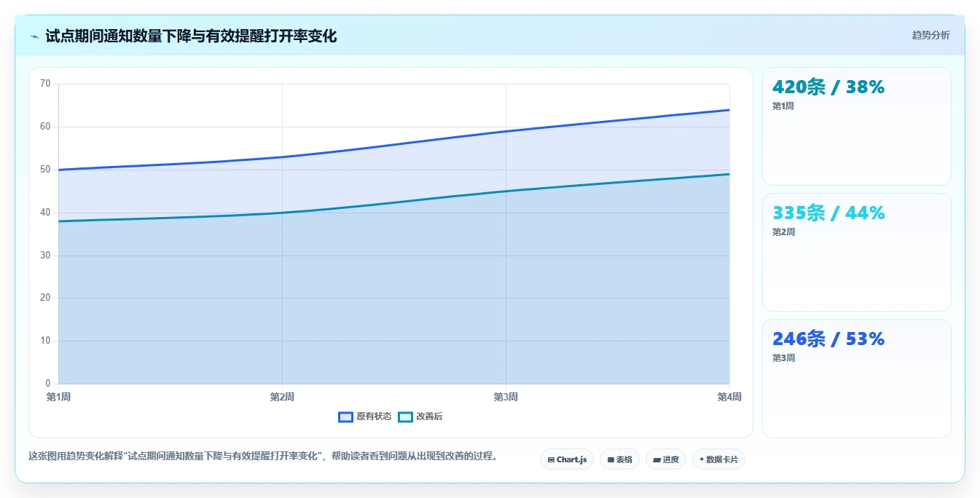Click the 第2周 x-axis label
The width and height of the screenshot is (980, 498).
282,397
